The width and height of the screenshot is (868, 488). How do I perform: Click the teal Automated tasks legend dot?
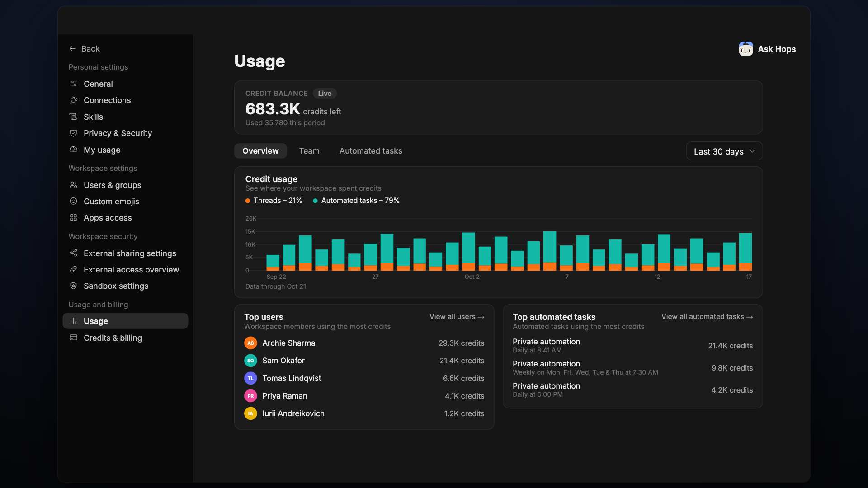tap(315, 201)
